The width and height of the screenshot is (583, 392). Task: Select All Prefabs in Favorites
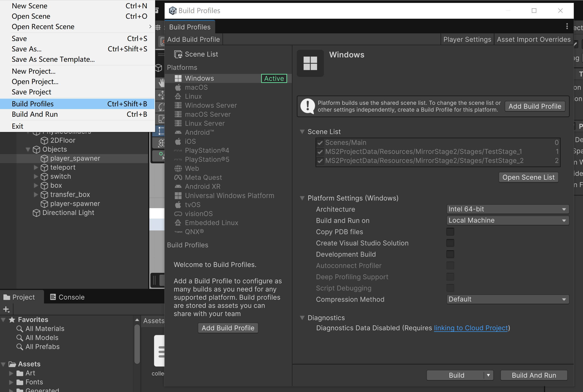click(43, 347)
